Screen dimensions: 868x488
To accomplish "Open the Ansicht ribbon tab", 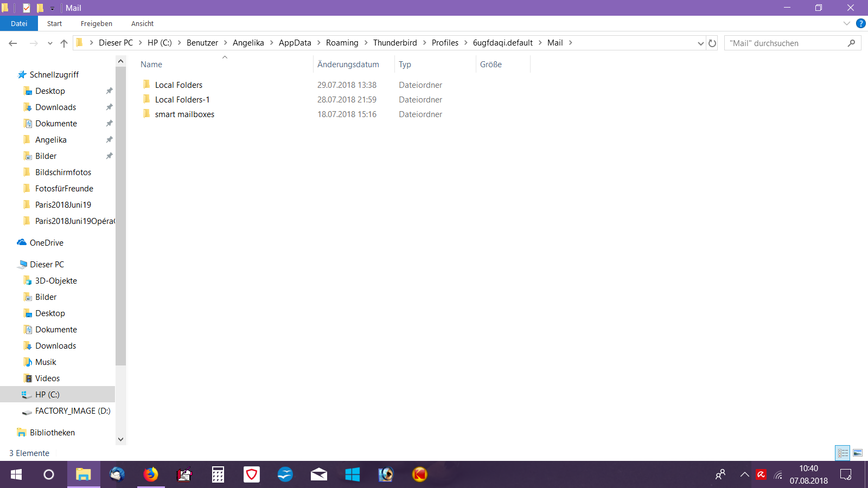I will tap(142, 23).
